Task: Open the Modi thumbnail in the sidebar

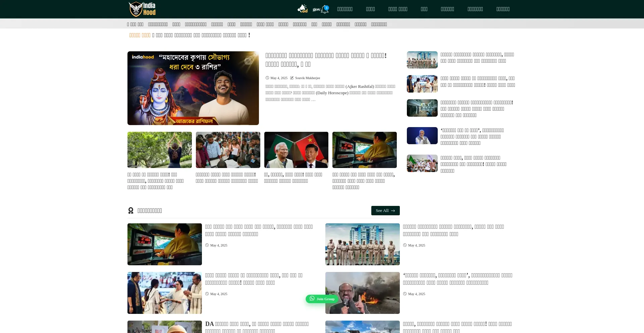Action: (x=422, y=135)
